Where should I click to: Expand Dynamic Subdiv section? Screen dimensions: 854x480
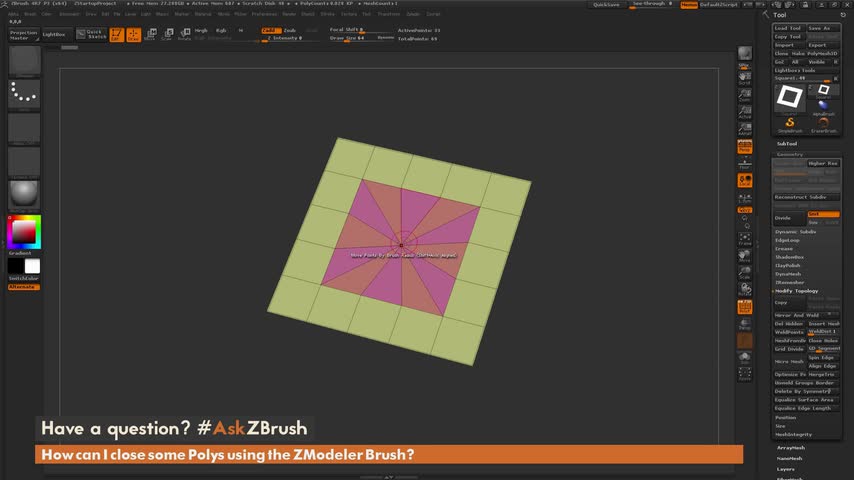(x=796, y=232)
